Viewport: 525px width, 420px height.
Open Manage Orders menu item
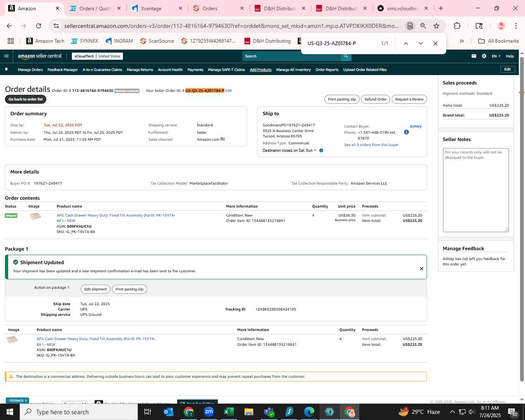point(30,70)
